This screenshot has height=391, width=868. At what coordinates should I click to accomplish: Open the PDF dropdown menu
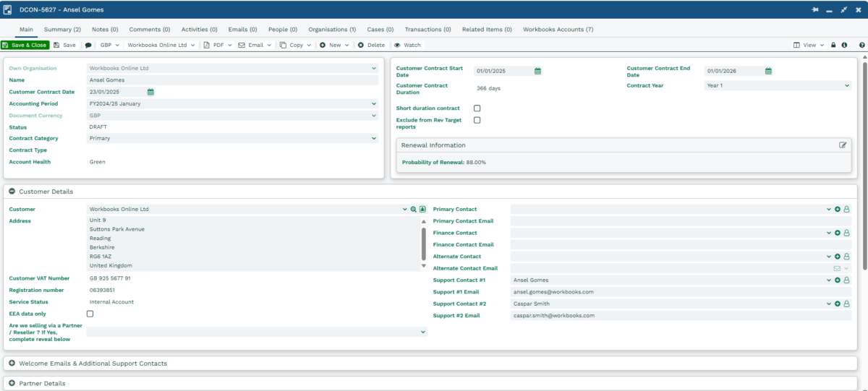coord(218,45)
